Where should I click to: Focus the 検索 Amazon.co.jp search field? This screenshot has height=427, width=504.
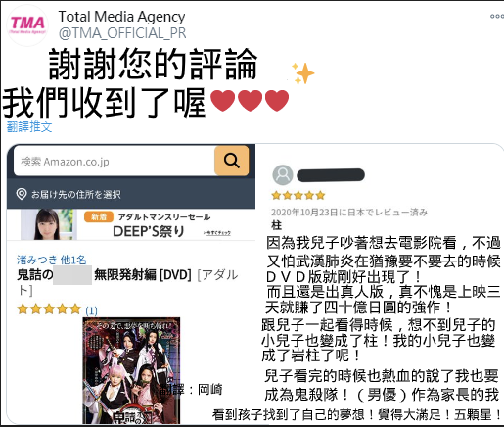tap(114, 161)
